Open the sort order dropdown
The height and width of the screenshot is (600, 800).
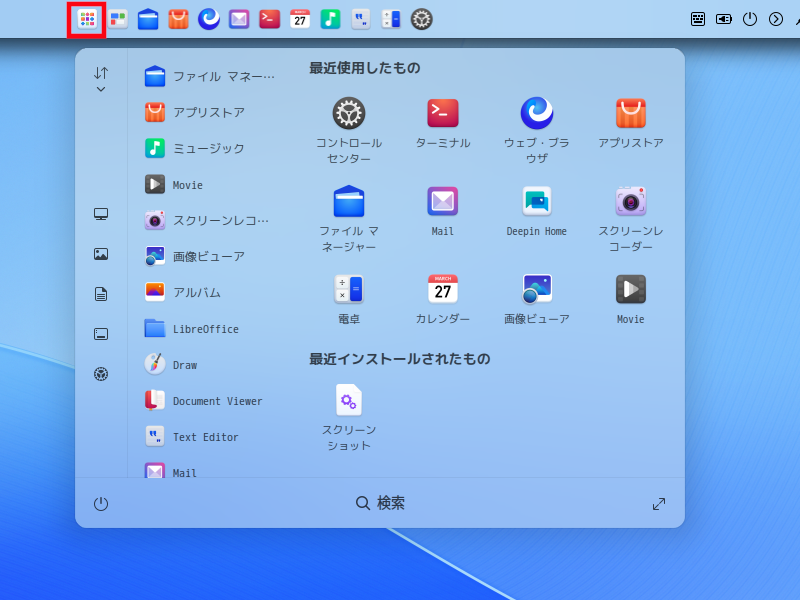pos(101,80)
